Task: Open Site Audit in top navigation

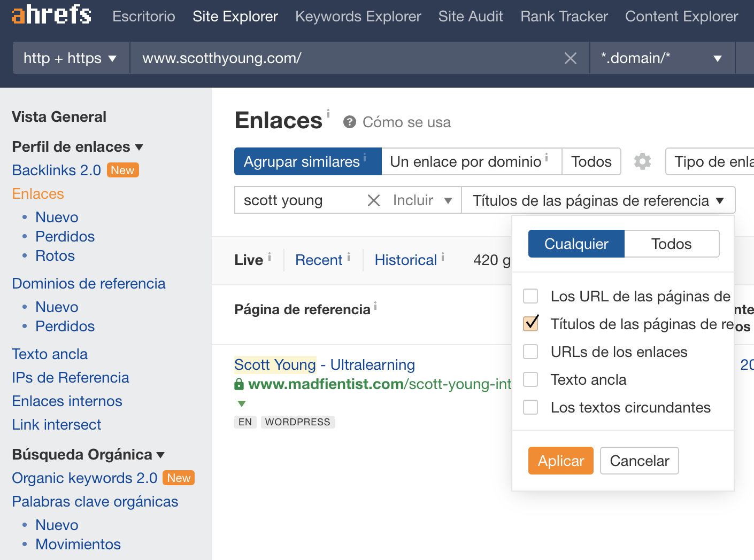Action: 471,17
